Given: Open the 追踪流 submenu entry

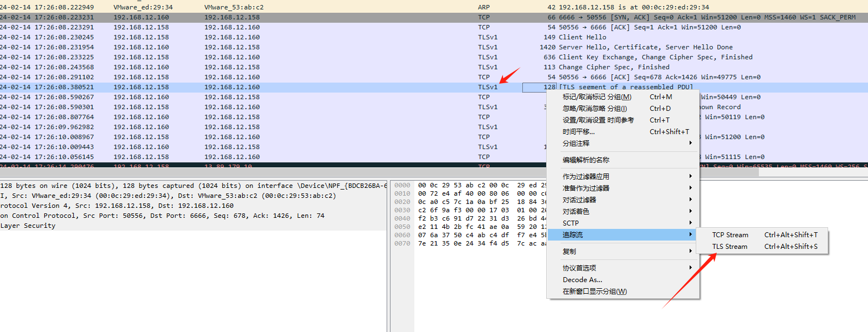Looking at the screenshot, I should pyautogui.click(x=573, y=235).
